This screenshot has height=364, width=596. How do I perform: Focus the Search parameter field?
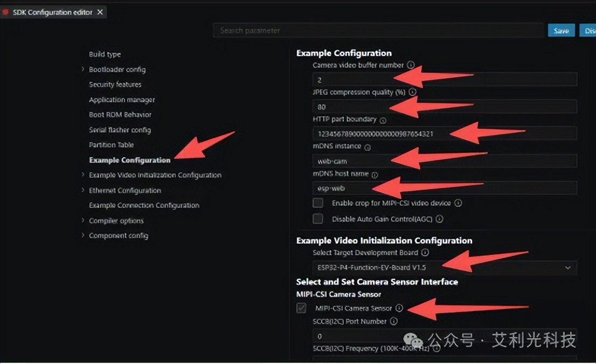378,30
